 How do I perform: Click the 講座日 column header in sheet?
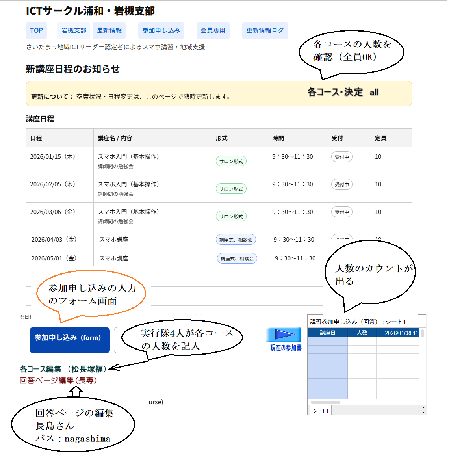tap(327, 333)
